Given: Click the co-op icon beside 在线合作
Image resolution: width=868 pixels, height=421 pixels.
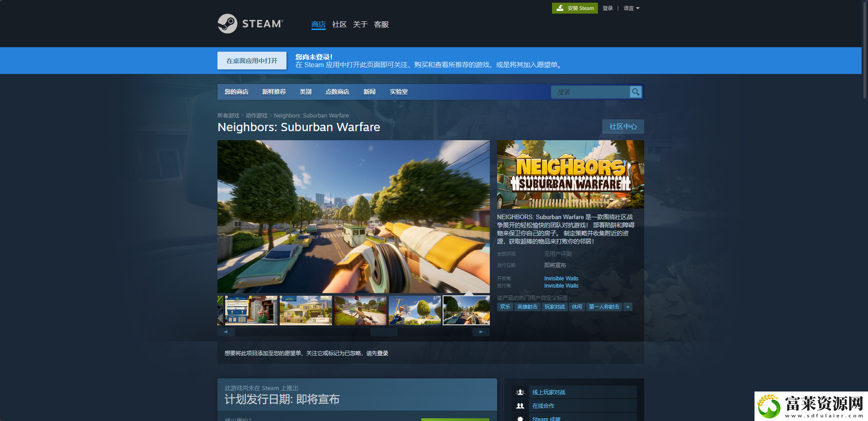Looking at the screenshot, I should tap(520, 406).
